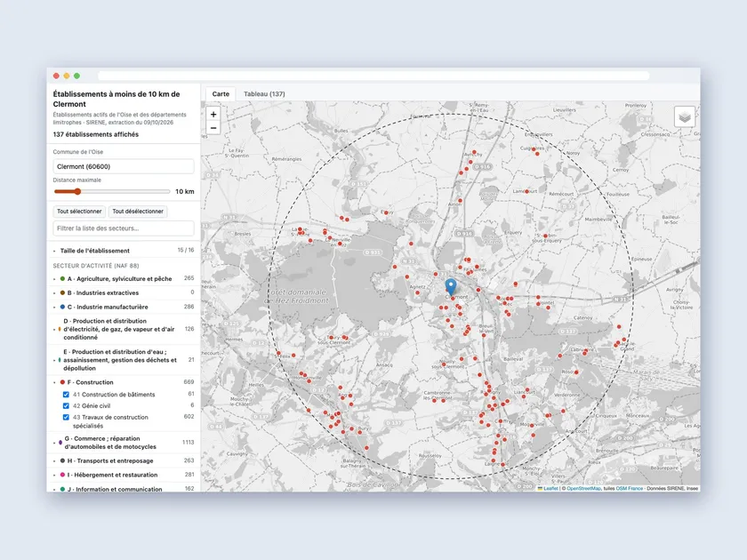The width and height of the screenshot is (747, 560).
Task: Click '137 établissements affichés' text
Action: 96,134
